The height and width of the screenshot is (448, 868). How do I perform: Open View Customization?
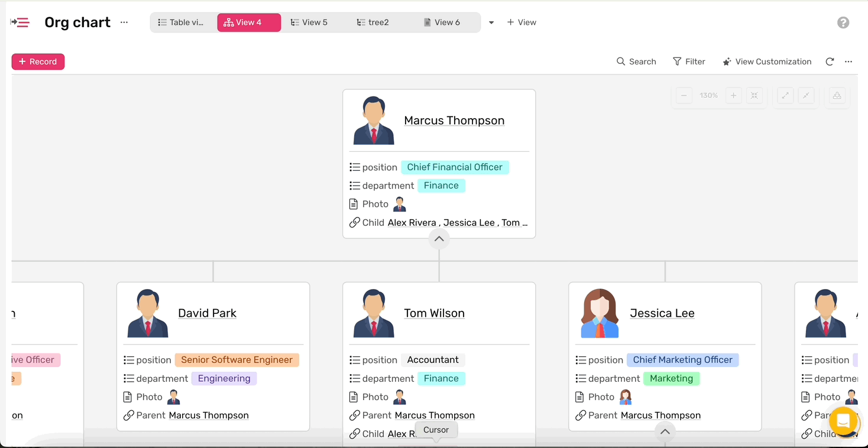point(767,61)
